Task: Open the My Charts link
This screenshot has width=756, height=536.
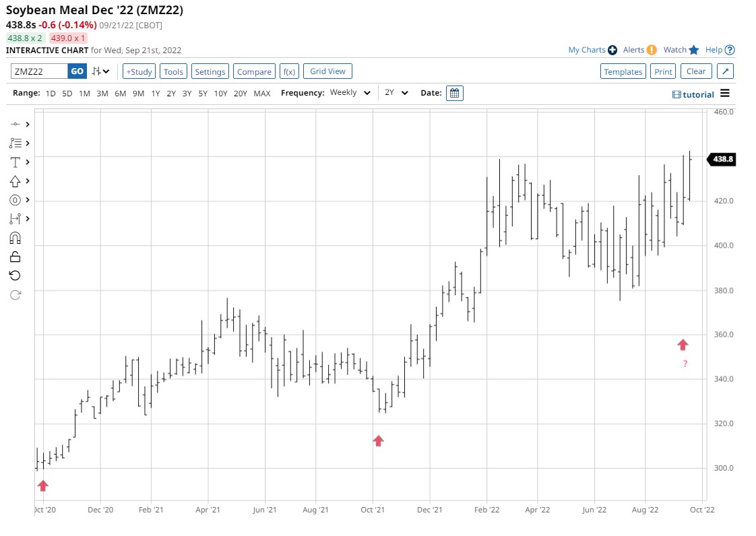Action: (x=587, y=50)
